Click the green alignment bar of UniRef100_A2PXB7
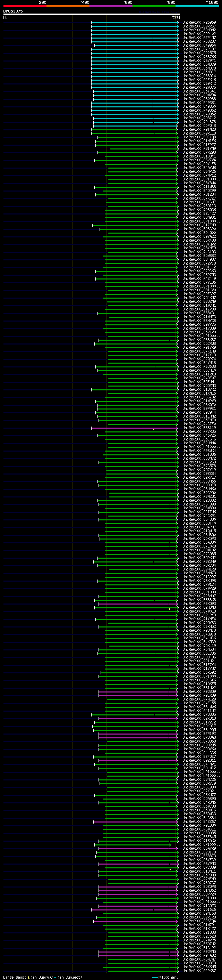The height and width of the screenshot is (980, 222). point(143,971)
